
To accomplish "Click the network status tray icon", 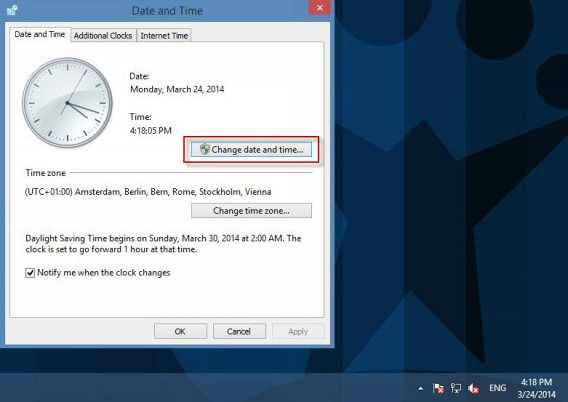I will point(456,389).
